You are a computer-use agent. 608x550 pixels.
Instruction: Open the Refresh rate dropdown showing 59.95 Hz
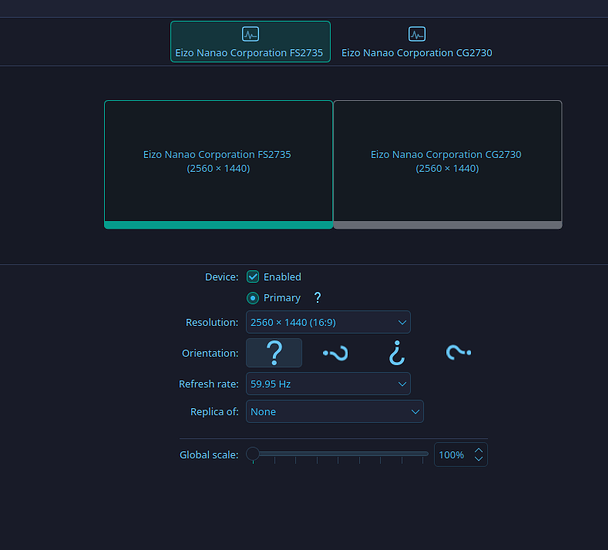tap(328, 384)
